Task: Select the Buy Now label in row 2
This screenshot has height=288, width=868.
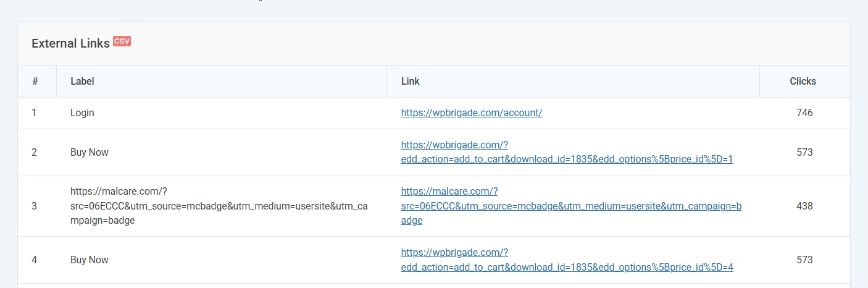Action: coord(90,152)
